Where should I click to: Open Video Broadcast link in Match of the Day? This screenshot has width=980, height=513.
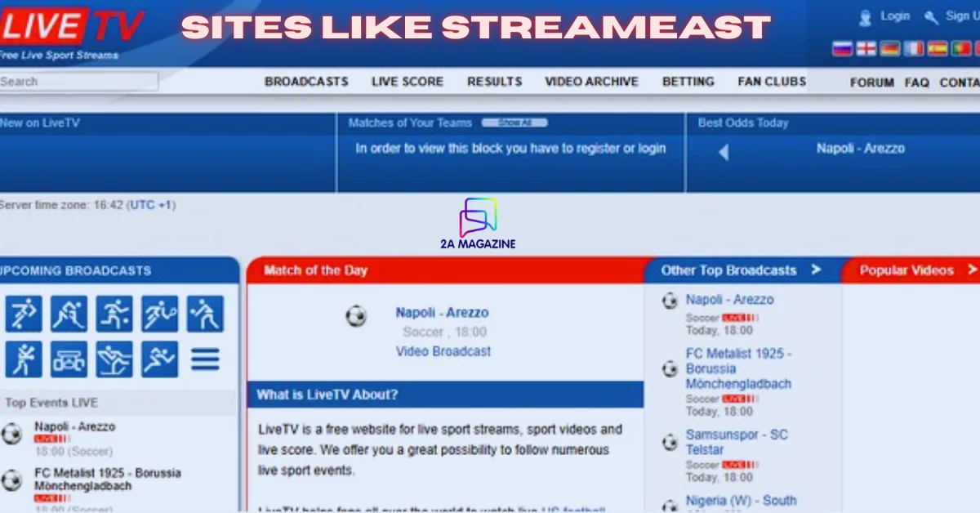443,351
